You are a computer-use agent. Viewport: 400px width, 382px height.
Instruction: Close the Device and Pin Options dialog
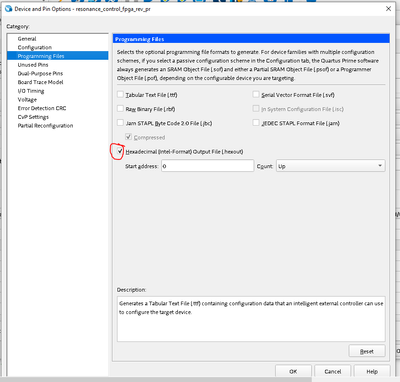388,9
